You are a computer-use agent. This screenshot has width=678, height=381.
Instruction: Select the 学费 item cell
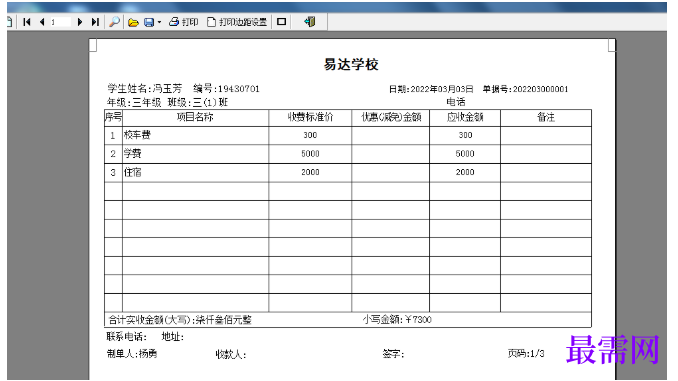[x=195, y=154]
